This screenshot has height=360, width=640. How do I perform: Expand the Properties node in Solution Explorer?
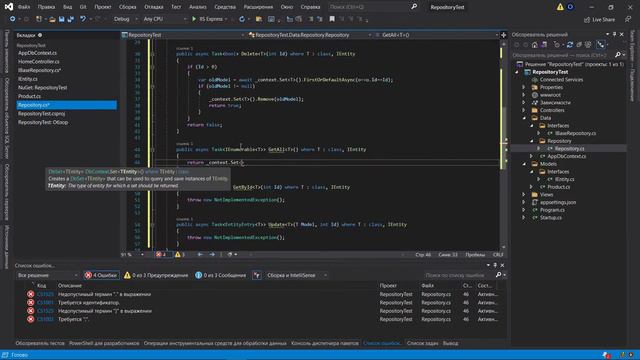pyautogui.click(x=524, y=87)
